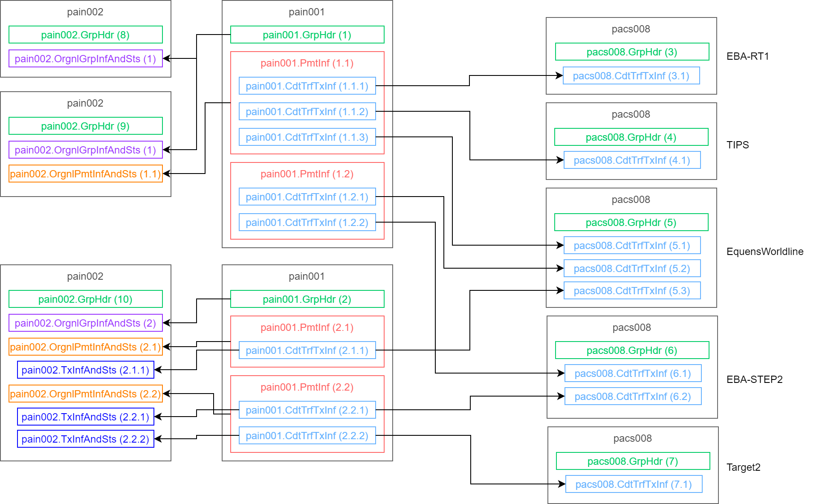Select pain001.CdtTrfTxInf (2.2.2) node

click(x=307, y=435)
